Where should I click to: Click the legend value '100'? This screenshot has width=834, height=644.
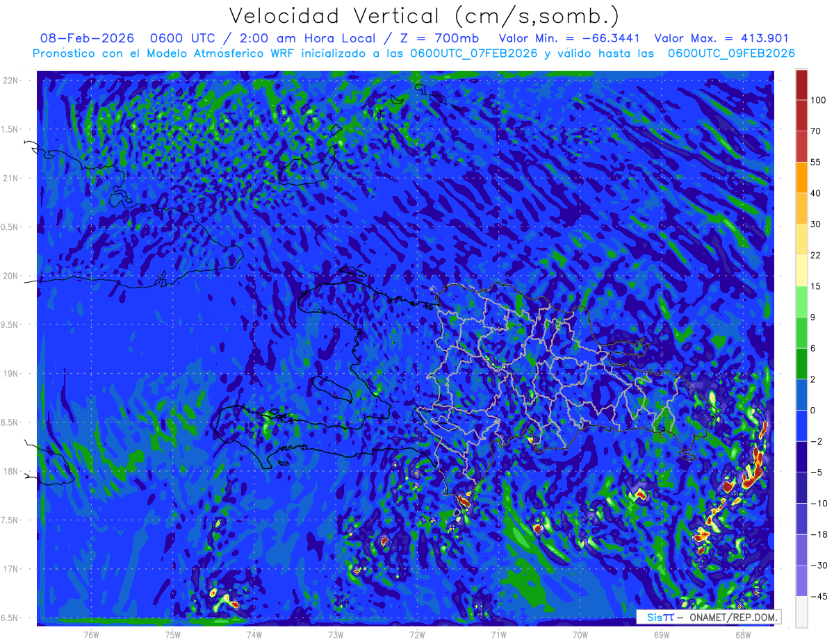818,100
